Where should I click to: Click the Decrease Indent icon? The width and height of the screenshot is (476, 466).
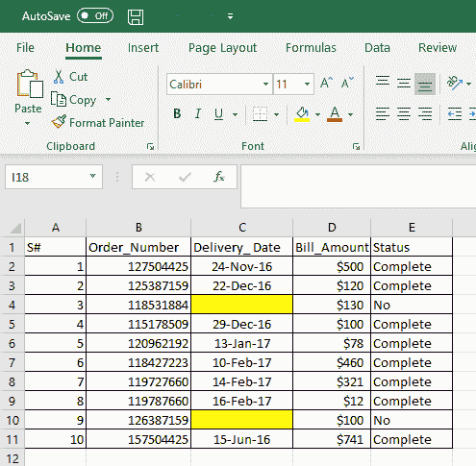[x=455, y=113]
